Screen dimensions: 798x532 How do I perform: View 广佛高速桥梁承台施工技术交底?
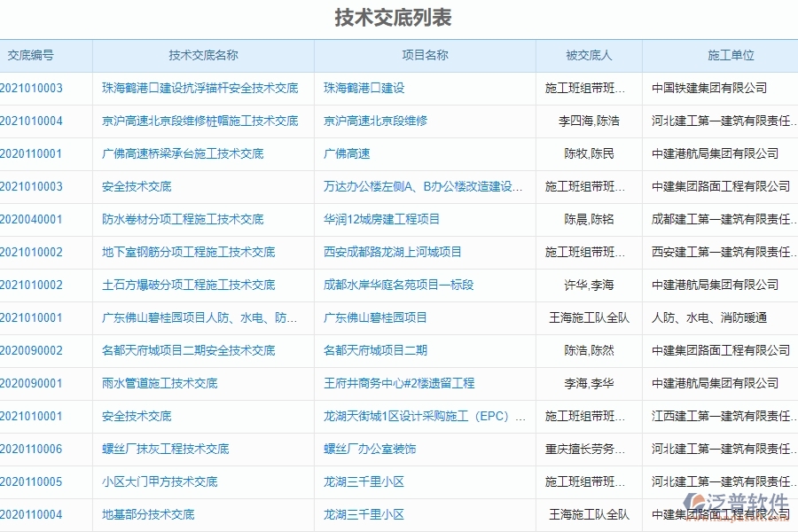coord(188,153)
